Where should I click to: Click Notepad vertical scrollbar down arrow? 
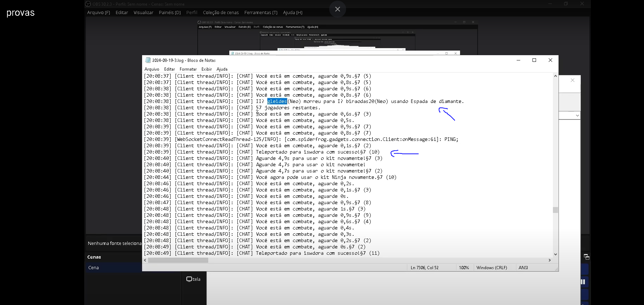[555, 254]
